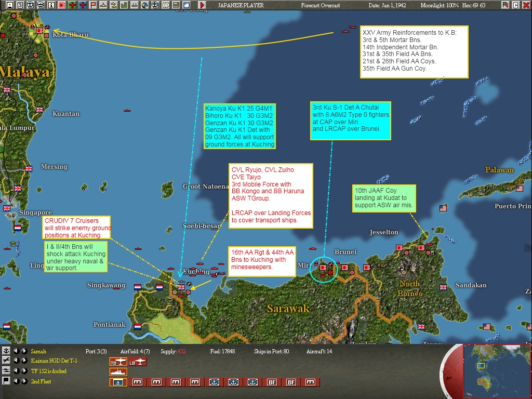Click the red arrow end turn button
This screenshot has height=399, width=532.
coord(202,5)
